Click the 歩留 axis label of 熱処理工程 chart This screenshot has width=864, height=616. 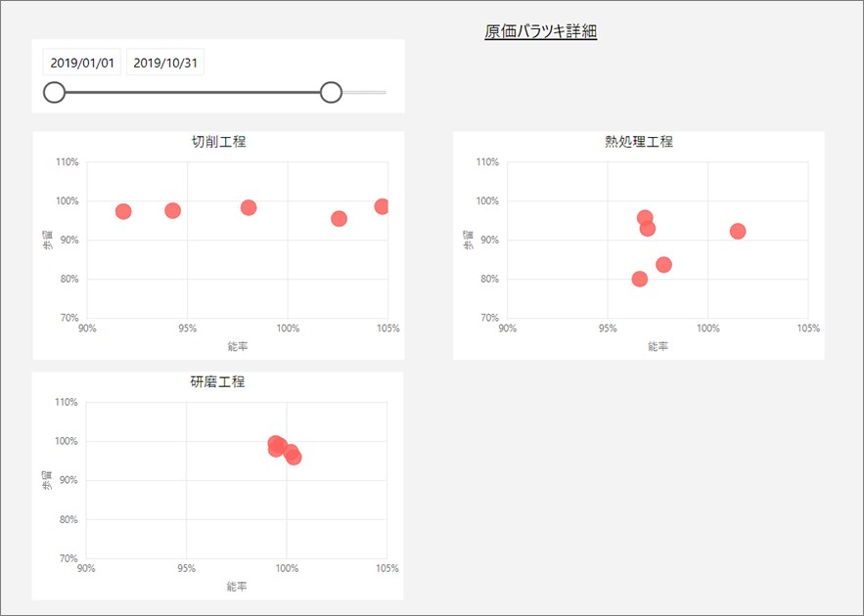pos(469,240)
